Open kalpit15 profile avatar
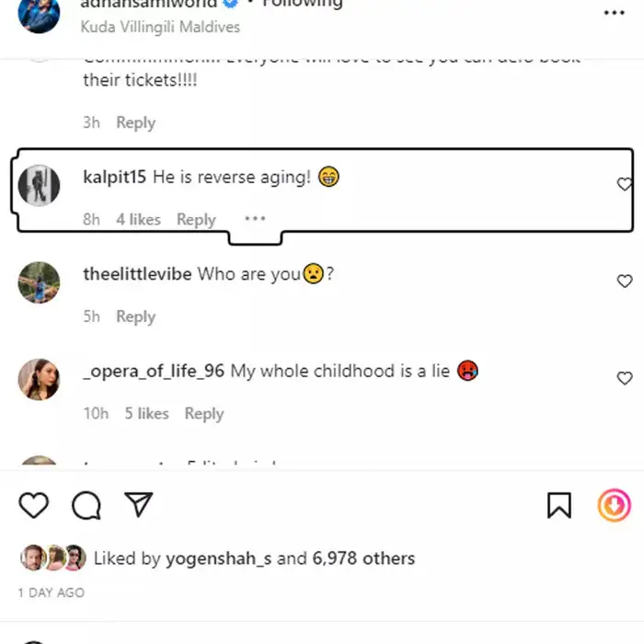644x644 pixels. coord(39,185)
